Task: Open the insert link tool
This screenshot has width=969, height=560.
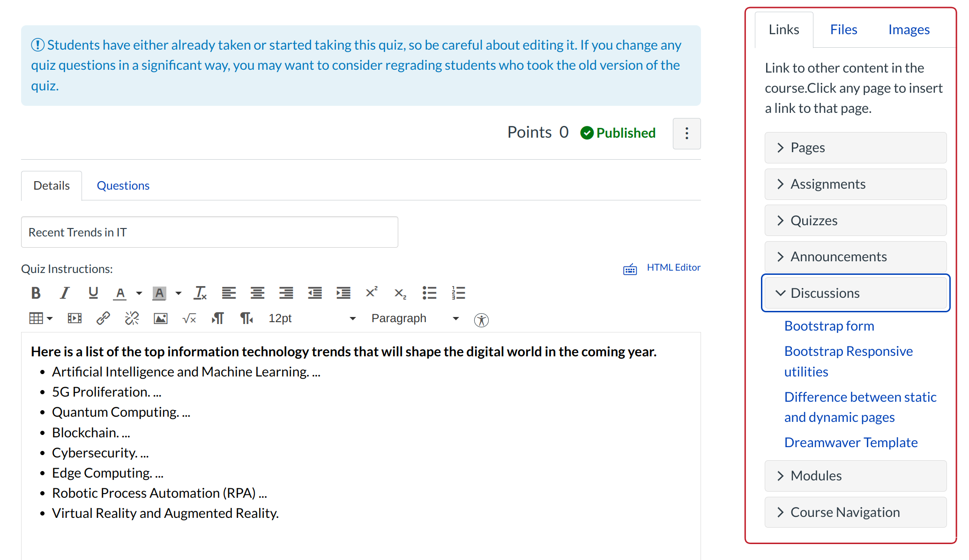Action: coord(103,318)
